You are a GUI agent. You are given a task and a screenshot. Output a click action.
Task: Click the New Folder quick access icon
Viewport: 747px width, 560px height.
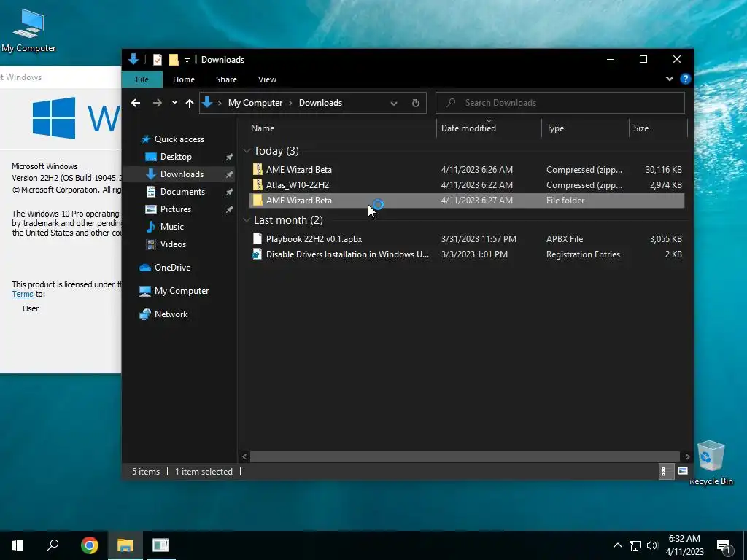(x=174, y=60)
